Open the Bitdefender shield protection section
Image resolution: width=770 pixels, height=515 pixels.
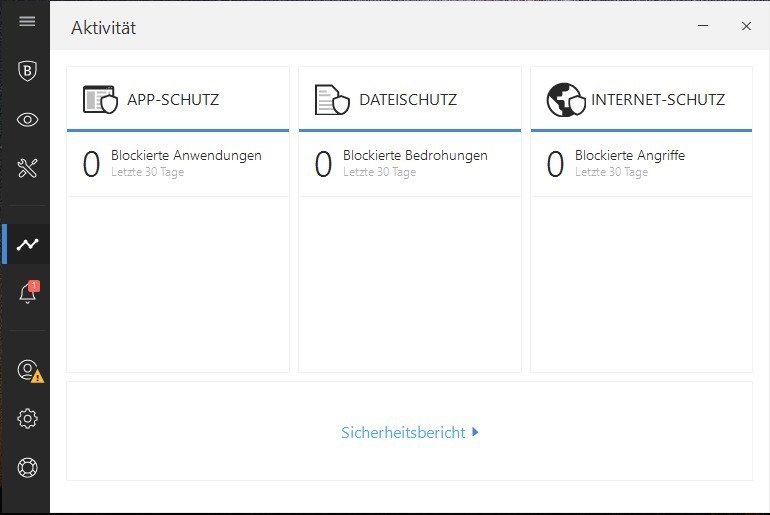(x=27, y=71)
